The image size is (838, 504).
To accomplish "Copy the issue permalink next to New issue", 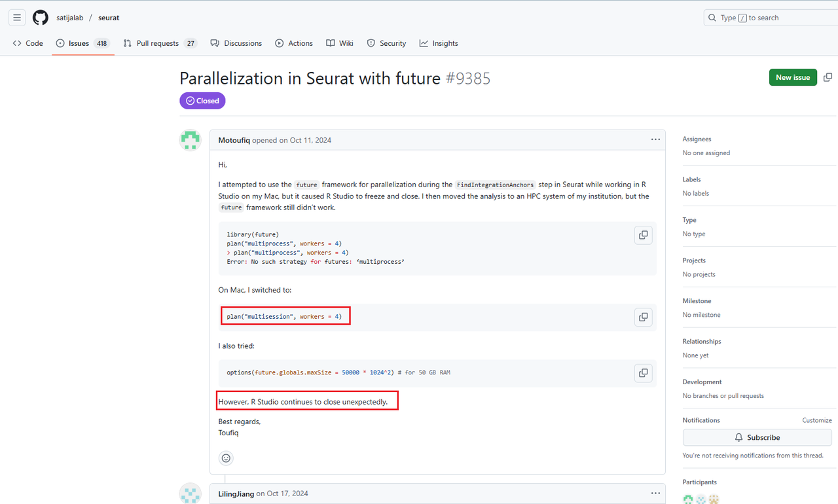I will tap(827, 77).
